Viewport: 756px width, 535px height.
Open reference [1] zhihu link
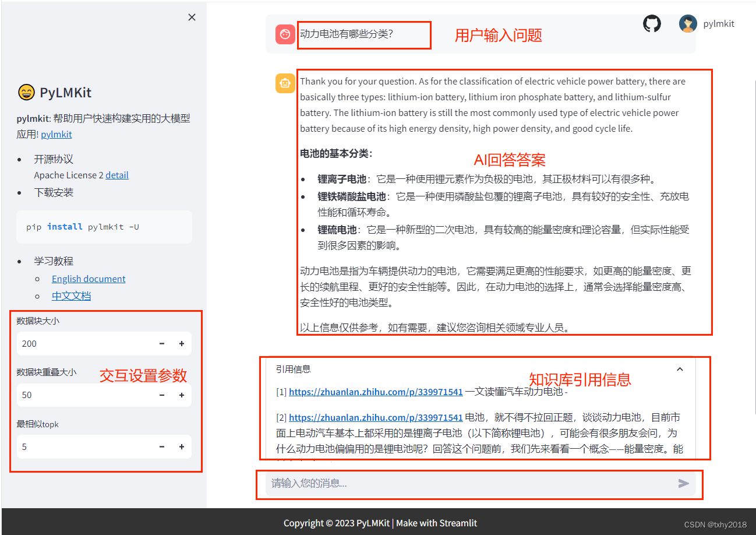coord(376,392)
